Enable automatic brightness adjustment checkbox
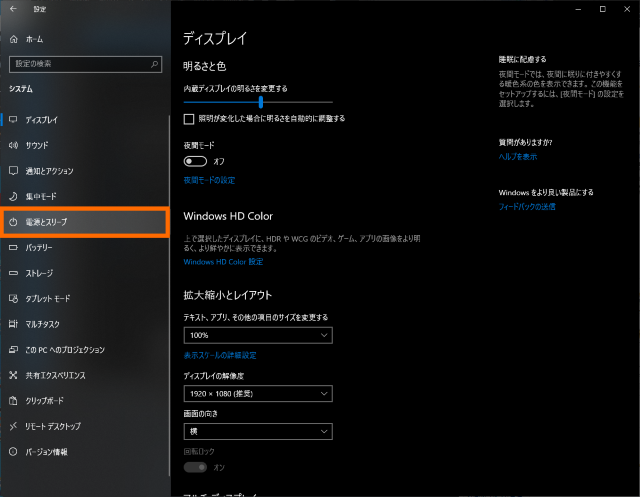 (189, 119)
